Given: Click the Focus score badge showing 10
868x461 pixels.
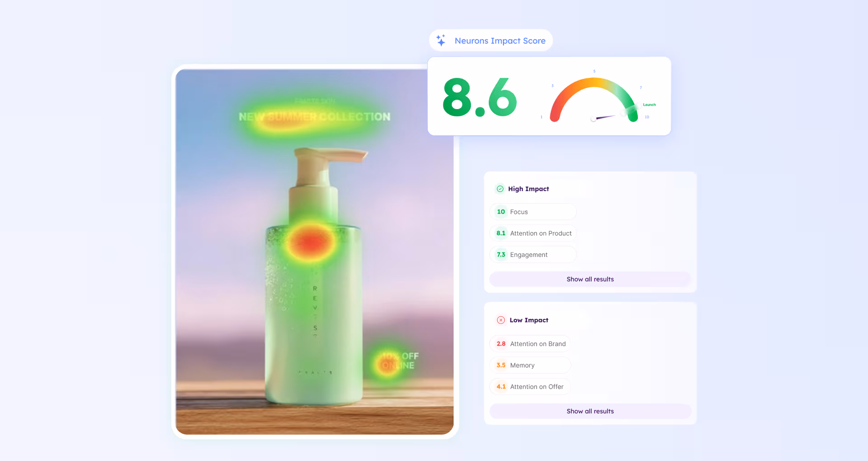Looking at the screenshot, I should tap(501, 212).
